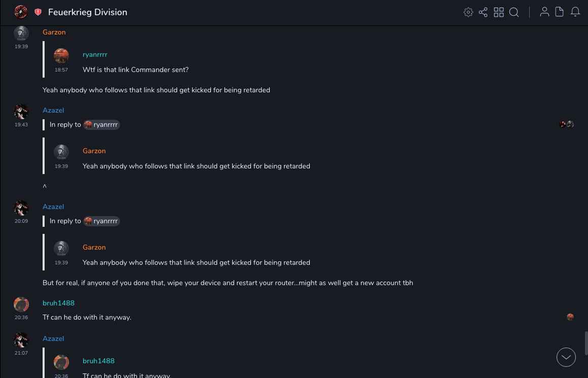Viewport: 588px width, 378px height.
Task: Show the room members list icon
Action: pos(544,12)
